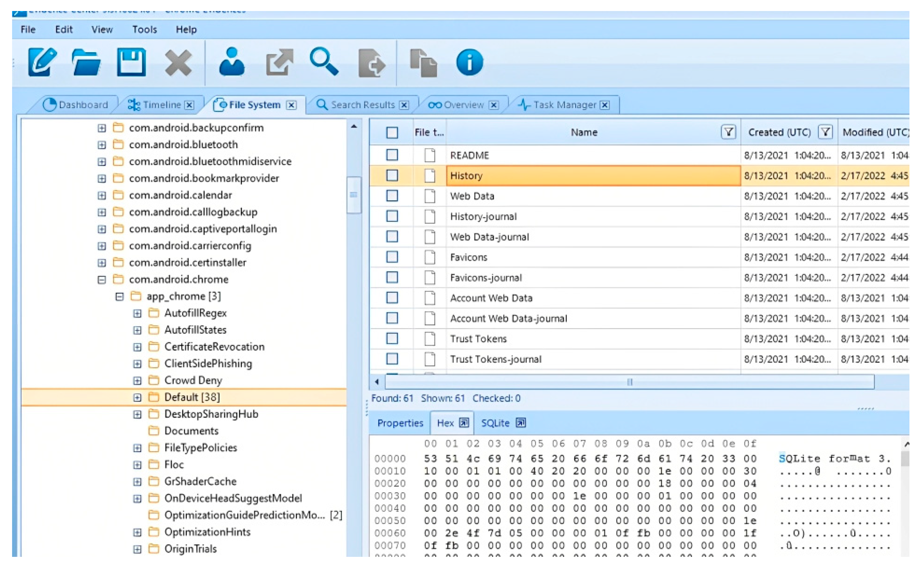Open the Tools menu
Screen dimensions: 924x570
point(144,29)
